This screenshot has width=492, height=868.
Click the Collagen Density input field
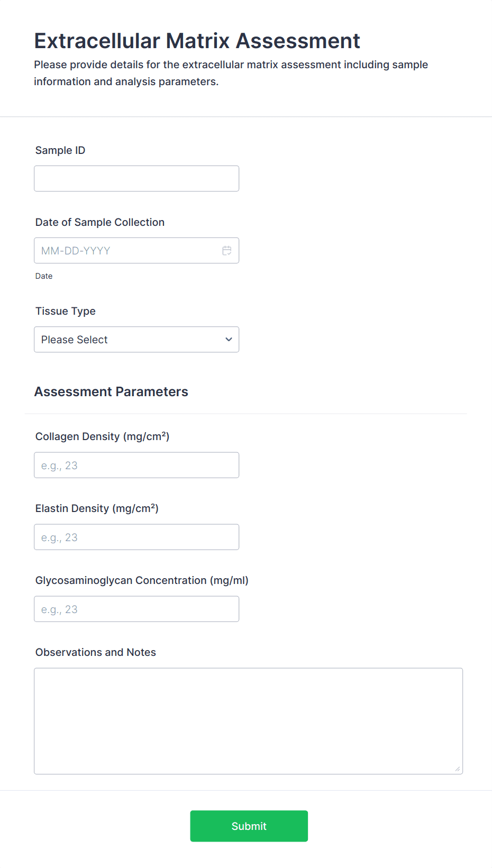click(x=136, y=465)
